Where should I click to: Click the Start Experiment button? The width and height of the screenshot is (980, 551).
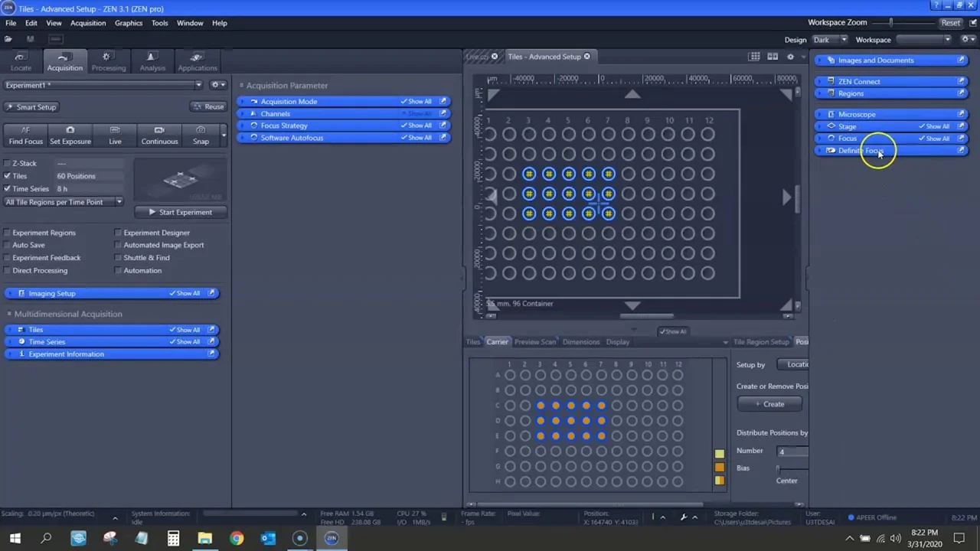tap(181, 212)
